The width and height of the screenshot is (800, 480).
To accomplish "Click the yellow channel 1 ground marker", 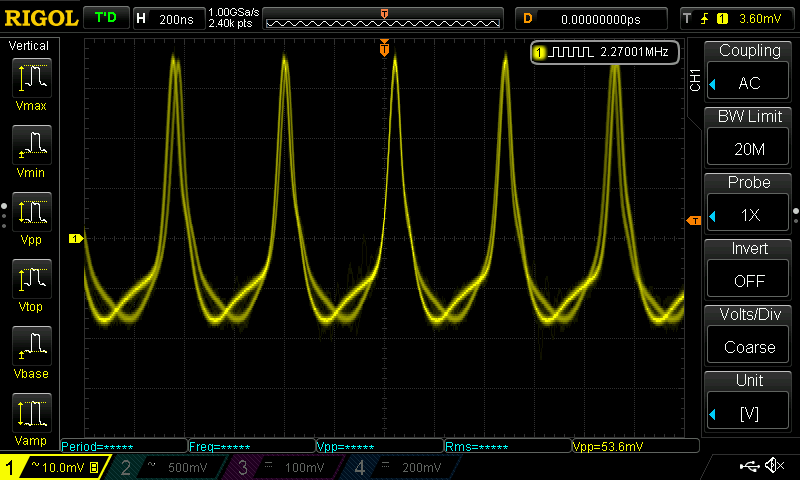I will tap(76, 238).
